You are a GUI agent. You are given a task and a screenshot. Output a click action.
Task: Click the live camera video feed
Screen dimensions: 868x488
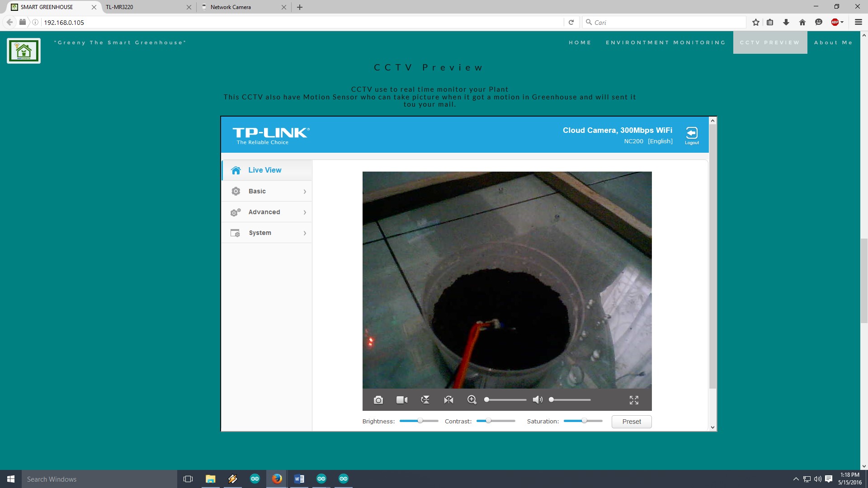(x=507, y=280)
